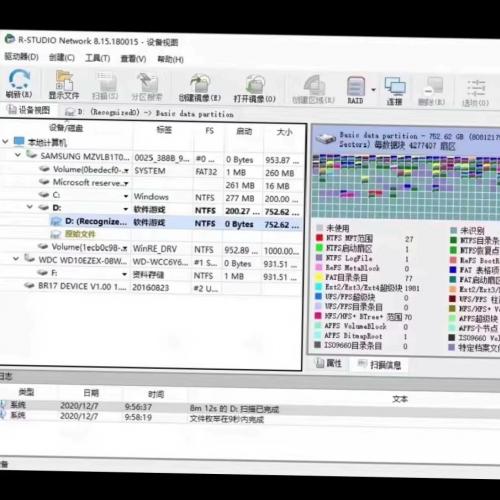Click the Start (启动) column header

(244, 131)
